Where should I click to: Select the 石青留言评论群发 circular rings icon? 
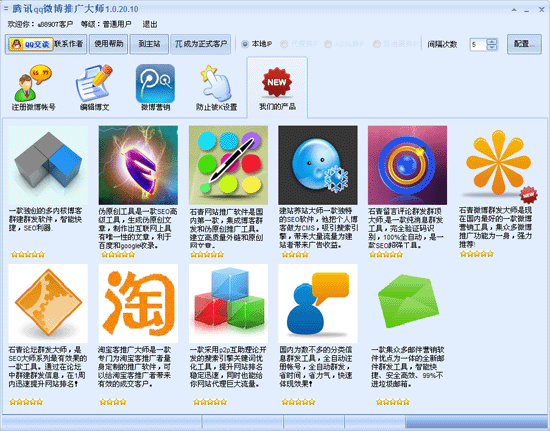point(407,165)
